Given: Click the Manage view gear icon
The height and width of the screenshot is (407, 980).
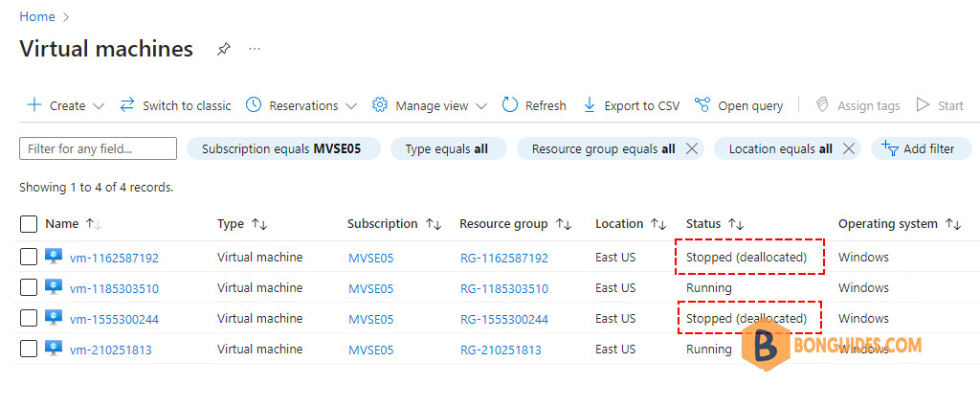Looking at the screenshot, I should click(x=379, y=104).
